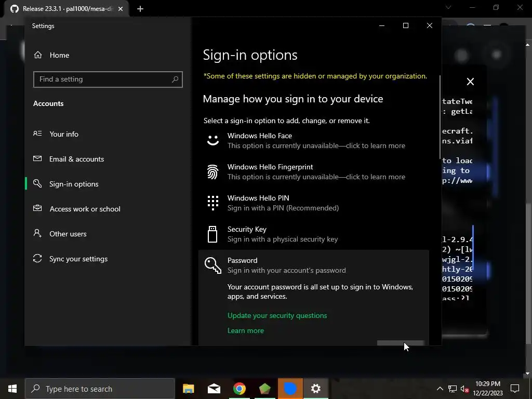Click the Settings gear in taskbar

coord(315,389)
